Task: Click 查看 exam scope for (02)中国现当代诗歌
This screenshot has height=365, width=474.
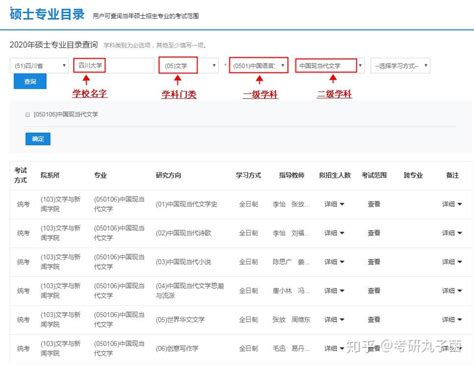Action: tap(374, 233)
